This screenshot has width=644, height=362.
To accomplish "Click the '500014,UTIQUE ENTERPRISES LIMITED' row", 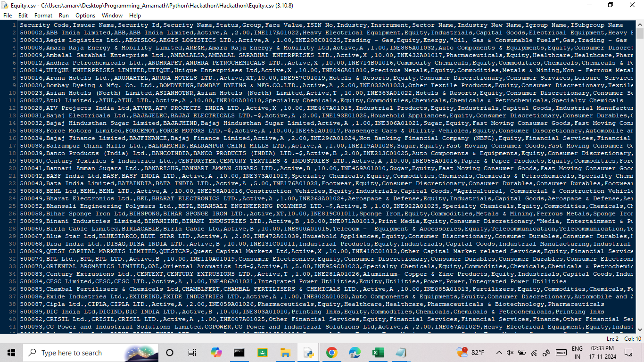I will tap(327, 70).
